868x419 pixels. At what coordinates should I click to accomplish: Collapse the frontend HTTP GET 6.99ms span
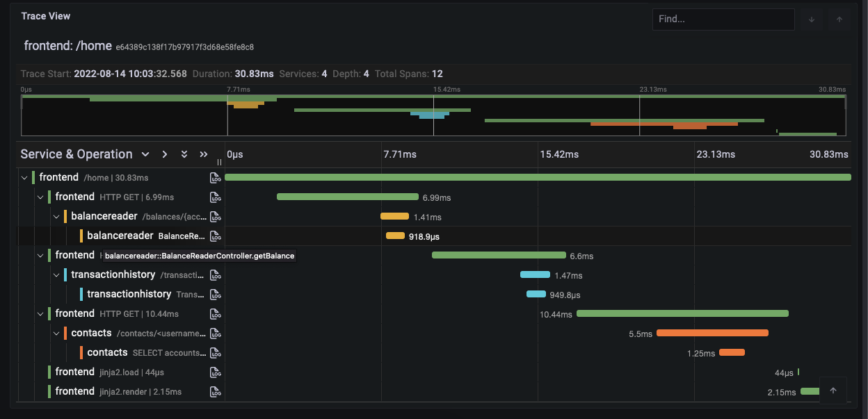(x=40, y=197)
